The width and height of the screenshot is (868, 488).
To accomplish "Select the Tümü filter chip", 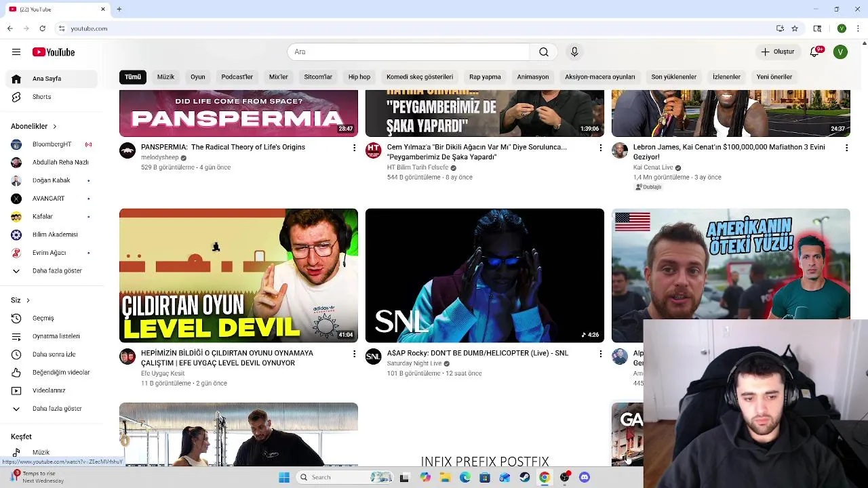I will pyautogui.click(x=133, y=77).
